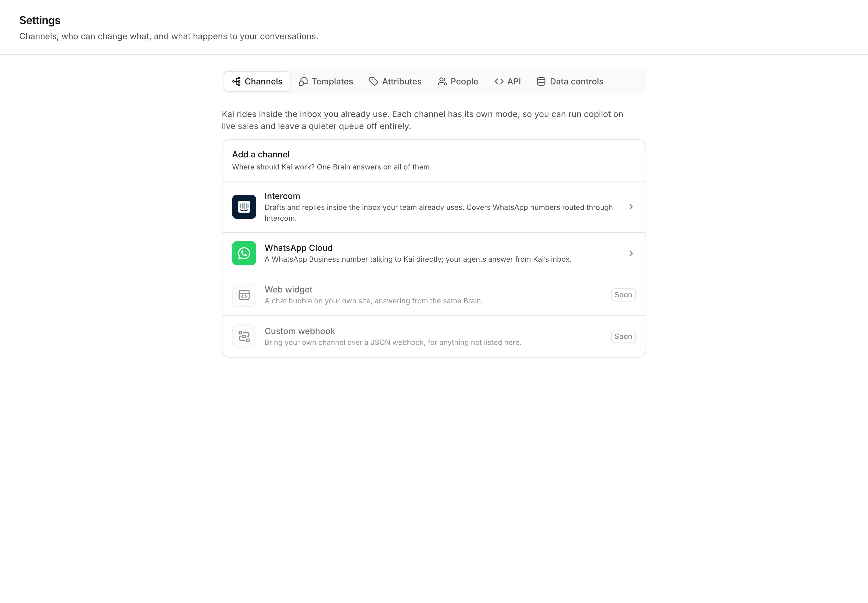Click the 'Add a channel' heading
This screenshot has width=868, height=603.
point(261,154)
